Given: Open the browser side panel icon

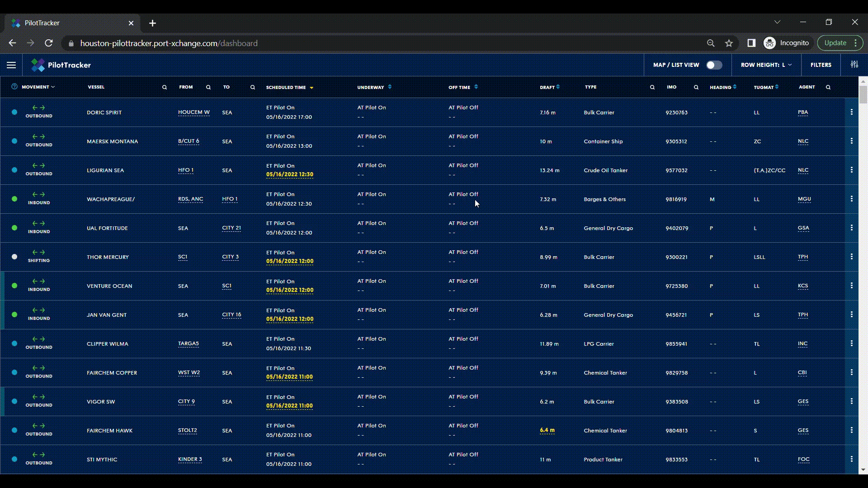Looking at the screenshot, I should coord(751,43).
